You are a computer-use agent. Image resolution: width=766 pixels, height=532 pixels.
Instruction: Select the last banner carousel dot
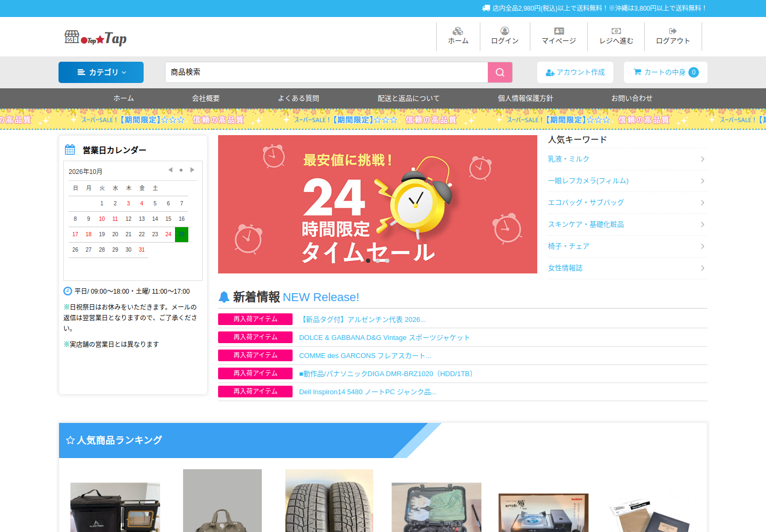pos(387,261)
